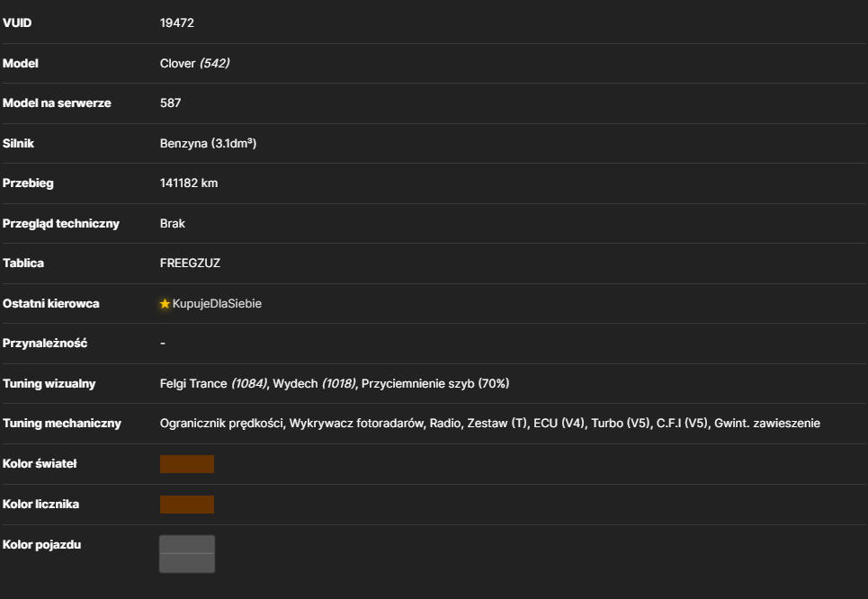Click the Kolor licznika label
868x599 pixels.
41,505
